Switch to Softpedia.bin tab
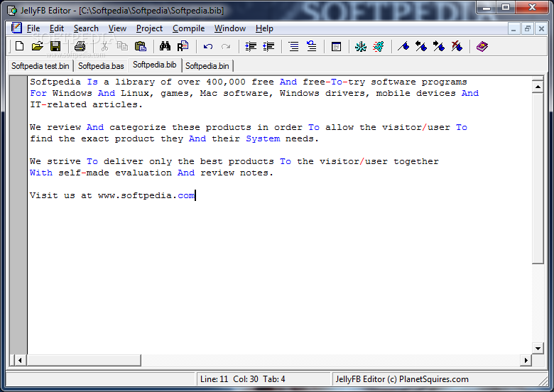 (x=207, y=66)
